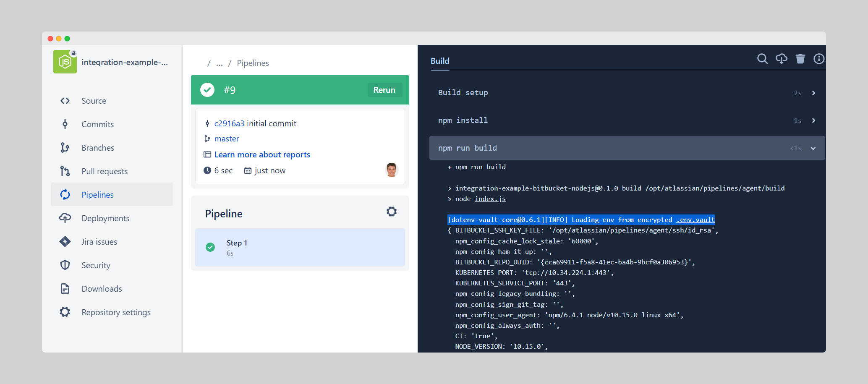Open commit c2916a3 link
Screen dimensions: 868x384
229,123
